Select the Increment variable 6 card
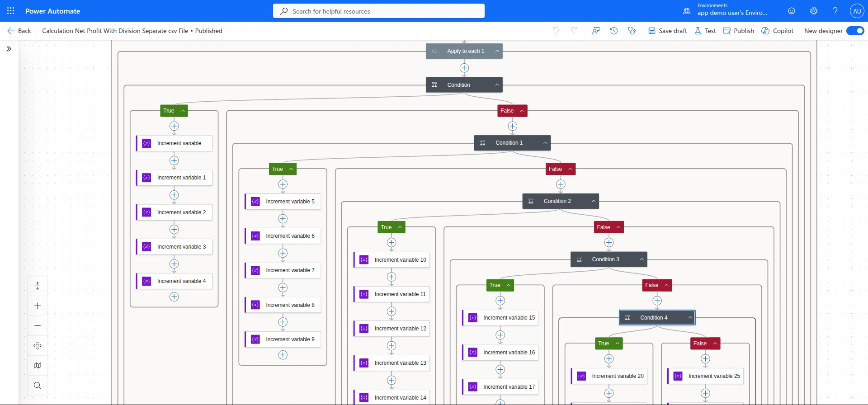Viewport: 868px width, 405px height. pyautogui.click(x=283, y=236)
